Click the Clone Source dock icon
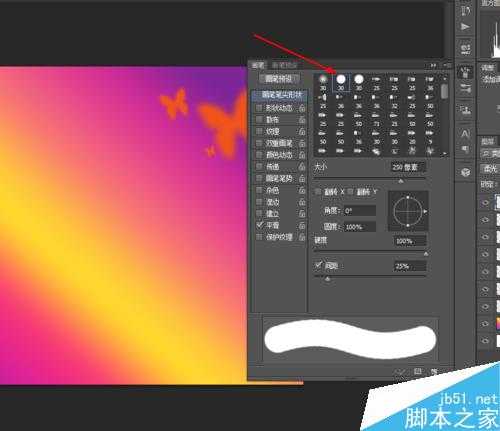Image resolution: width=500 pixels, height=431 pixels. [x=465, y=109]
